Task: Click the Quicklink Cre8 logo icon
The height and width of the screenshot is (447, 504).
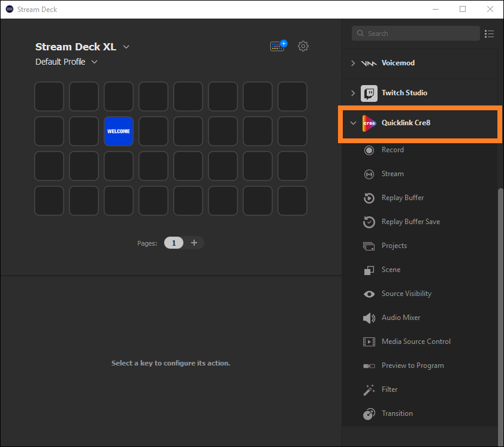Action: (x=369, y=123)
